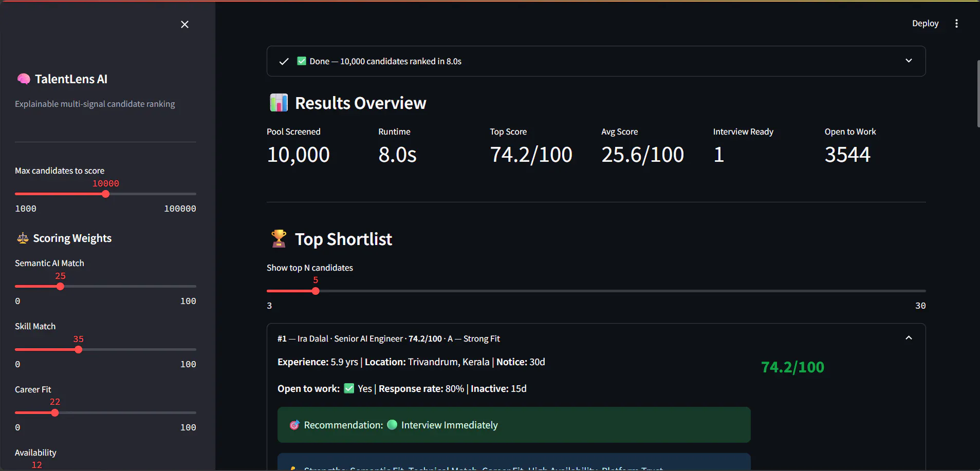The image size is (980, 471).
Task: Click the Open to work green check icon
Action: coord(349,388)
